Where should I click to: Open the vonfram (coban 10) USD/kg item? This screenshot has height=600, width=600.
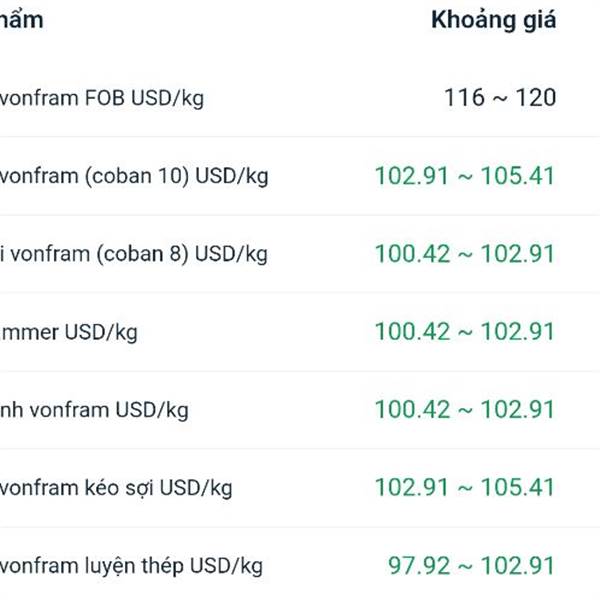tap(134, 176)
